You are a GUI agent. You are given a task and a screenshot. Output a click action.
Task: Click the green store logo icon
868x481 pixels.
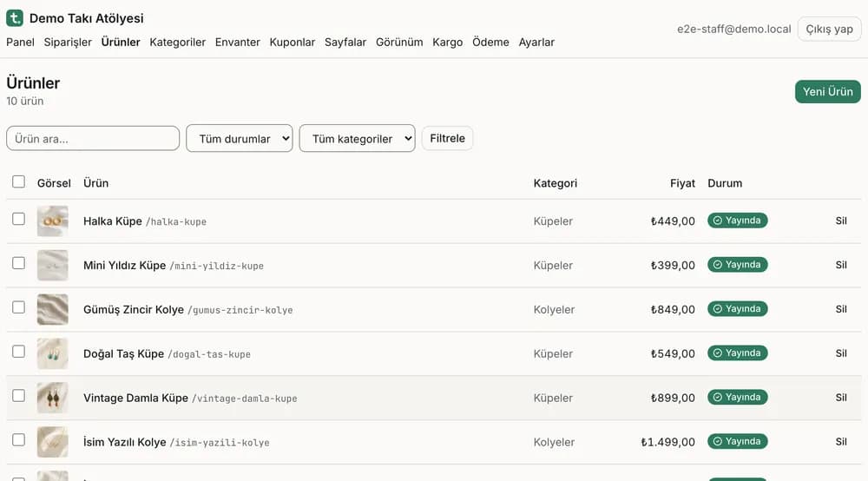[15, 17]
